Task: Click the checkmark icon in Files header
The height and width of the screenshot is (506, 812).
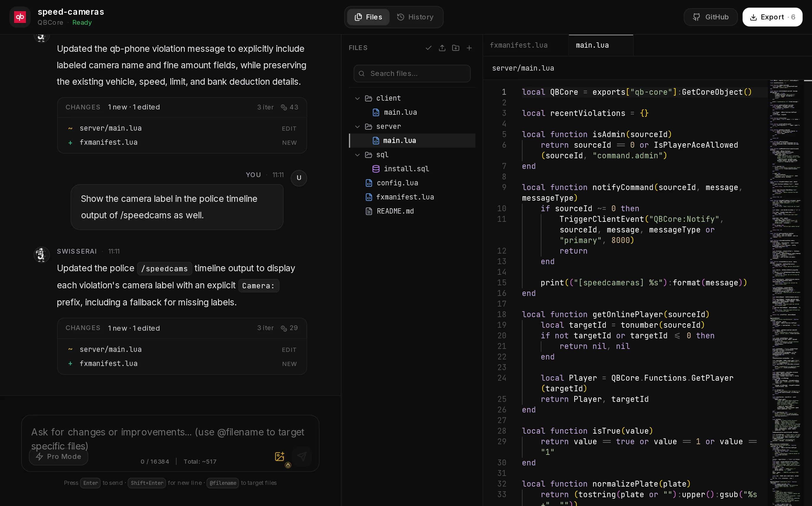Action: [428, 48]
